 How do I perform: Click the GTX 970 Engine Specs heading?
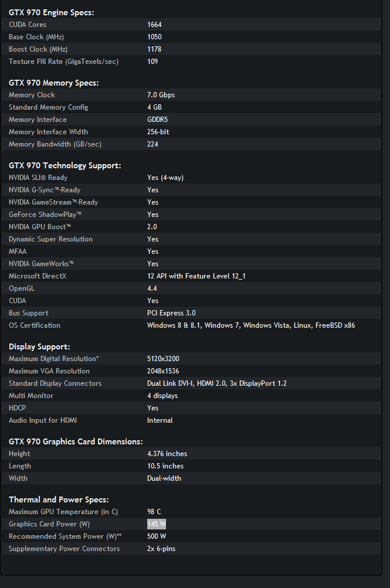click(52, 12)
